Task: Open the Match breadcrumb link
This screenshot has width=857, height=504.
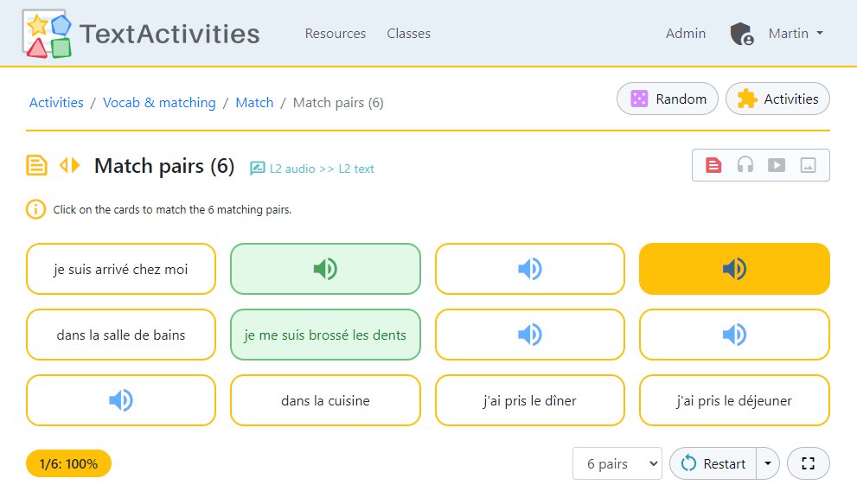Action: point(254,102)
